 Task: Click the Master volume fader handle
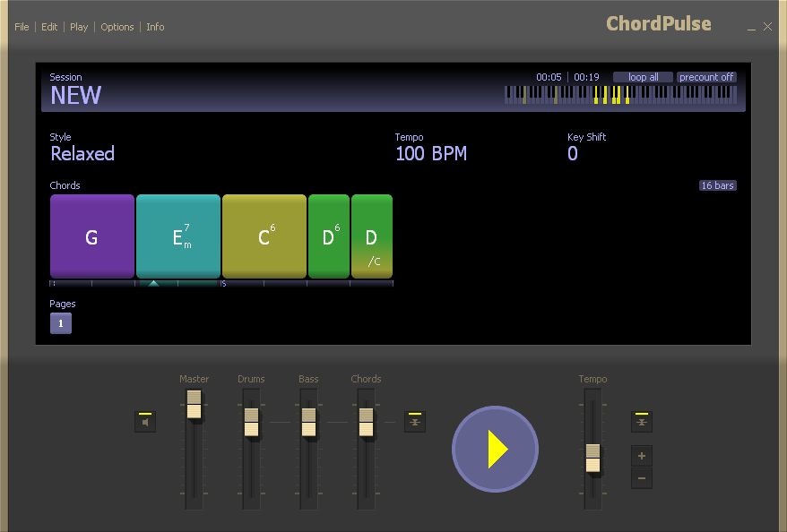coord(194,404)
